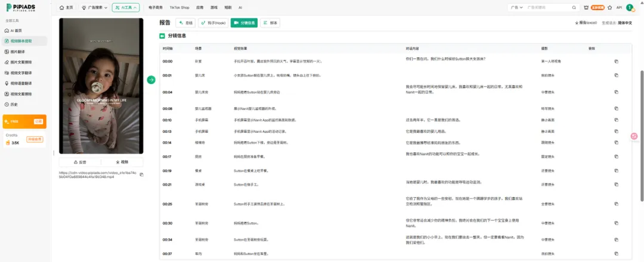This screenshot has height=262, width=644.
Task: Expand the 广告搜索 dropdown
Action: click(94, 7)
